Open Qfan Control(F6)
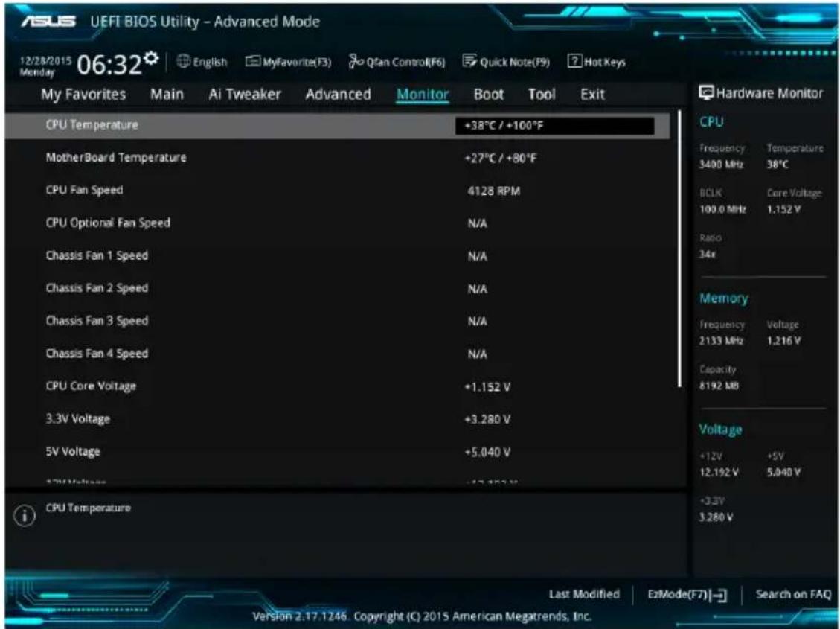Viewport: 840px width, 629px height. 397,62
